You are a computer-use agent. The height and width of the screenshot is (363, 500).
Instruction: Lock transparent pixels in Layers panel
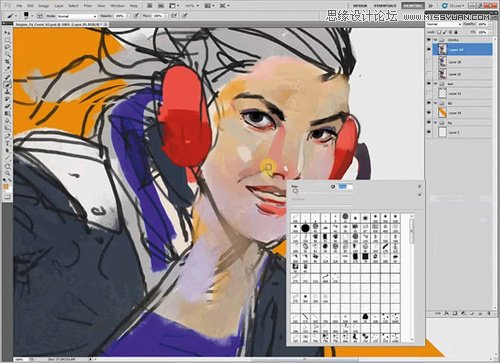[439, 32]
